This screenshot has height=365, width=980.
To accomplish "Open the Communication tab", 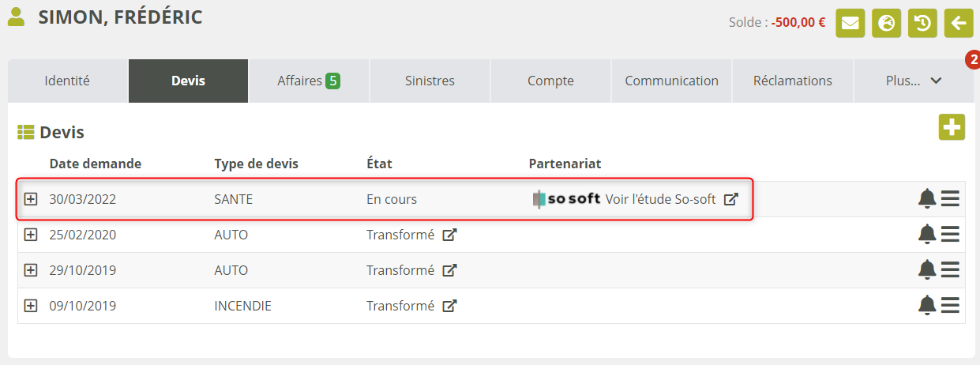I will 671,81.
